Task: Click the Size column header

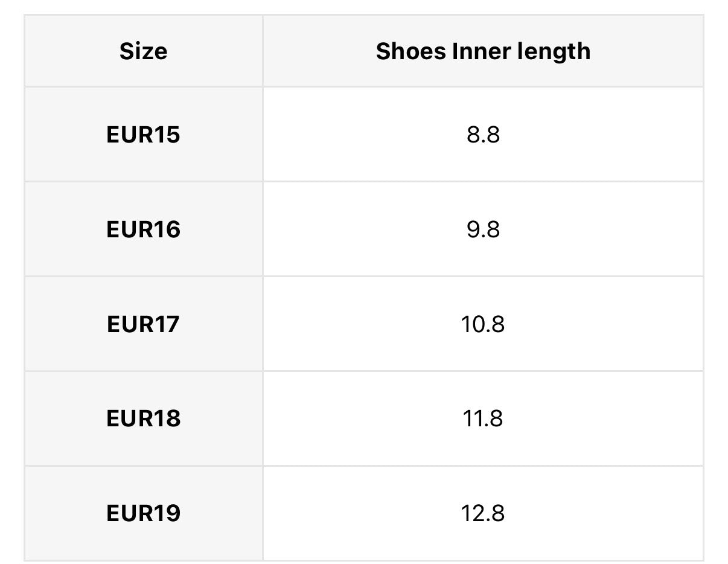Action: point(143,51)
